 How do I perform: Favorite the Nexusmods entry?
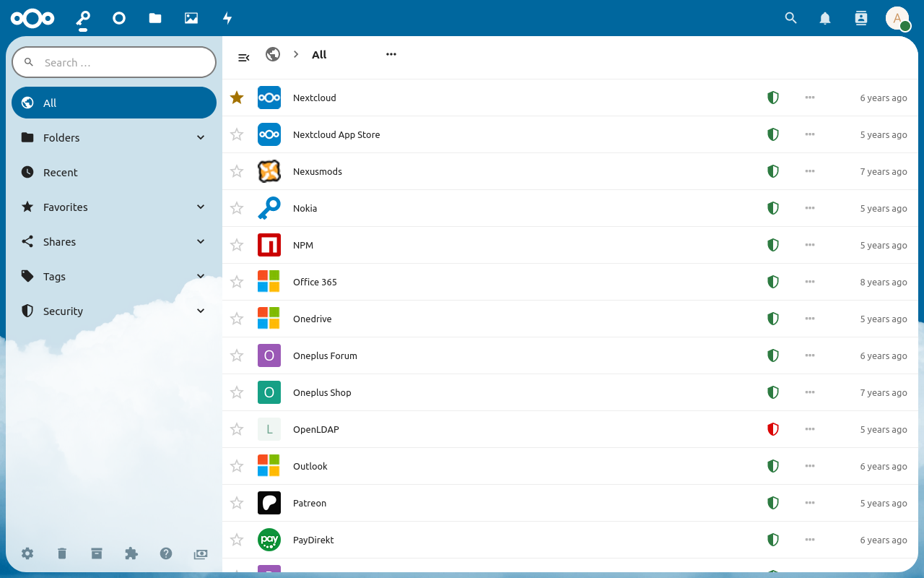(x=237, y=171)
